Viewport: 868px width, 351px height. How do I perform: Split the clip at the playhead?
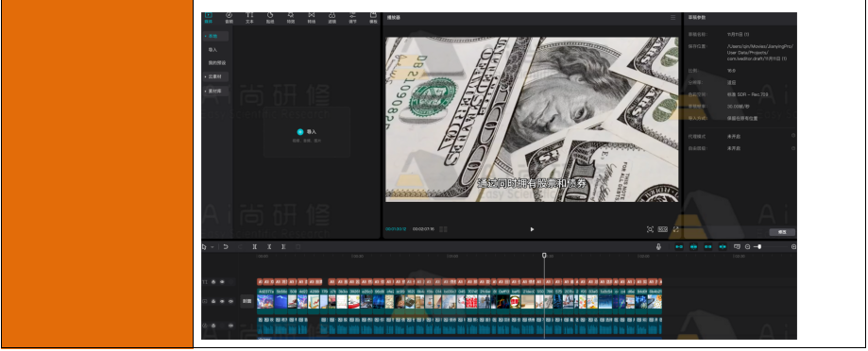click(x=255, y=247)
